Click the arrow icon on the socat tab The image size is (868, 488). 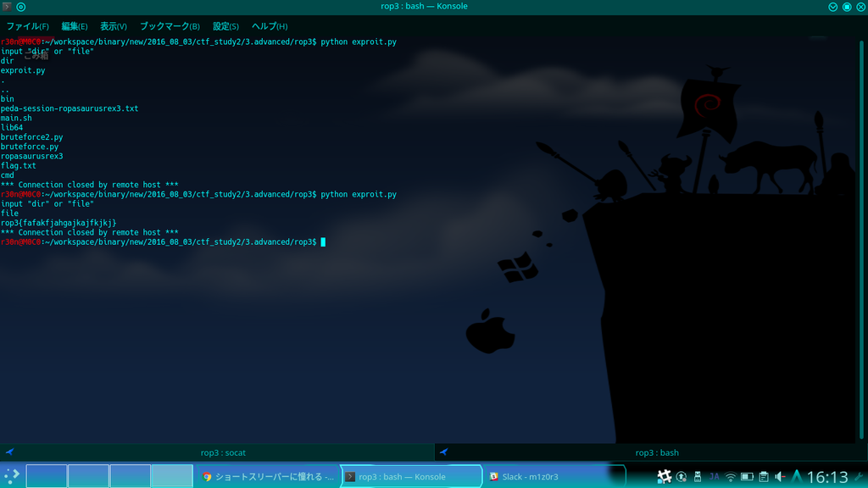tap(9, 452)
